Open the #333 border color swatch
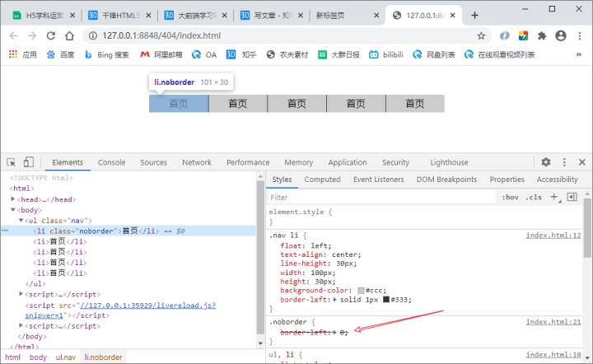Image resolution: width=593 pixels, height=364 pixels. 386,300
